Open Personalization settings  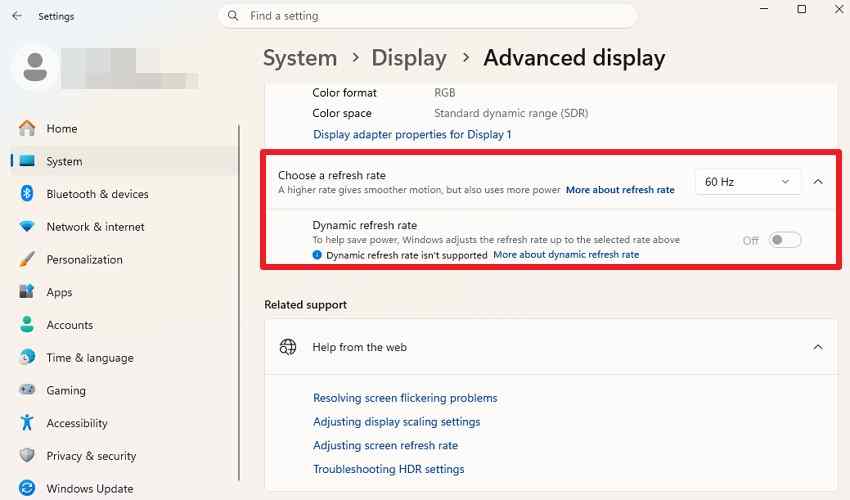pos(124,259)
